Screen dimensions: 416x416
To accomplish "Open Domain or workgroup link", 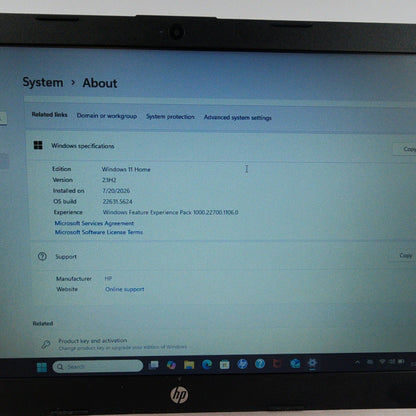I will (x=107, y=116).
